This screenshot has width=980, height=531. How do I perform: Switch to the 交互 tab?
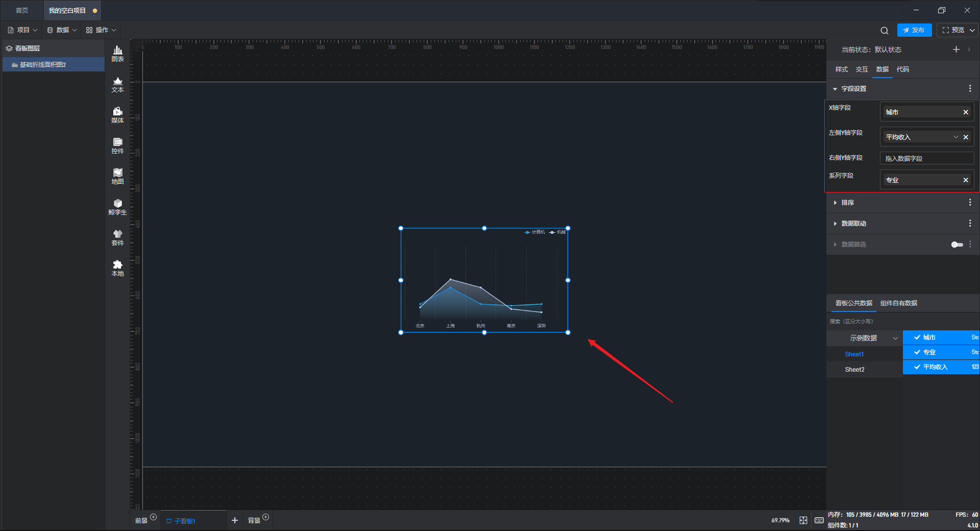(x=862, y=69)
